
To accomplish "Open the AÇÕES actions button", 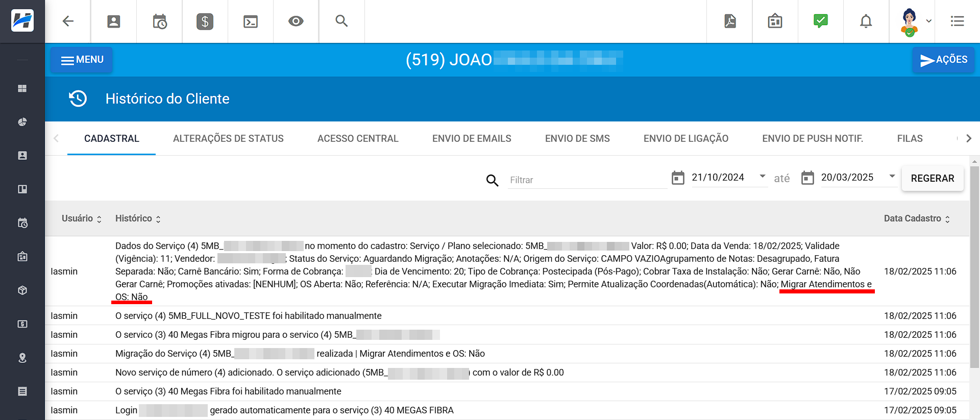I will click(x=943, y=60).
